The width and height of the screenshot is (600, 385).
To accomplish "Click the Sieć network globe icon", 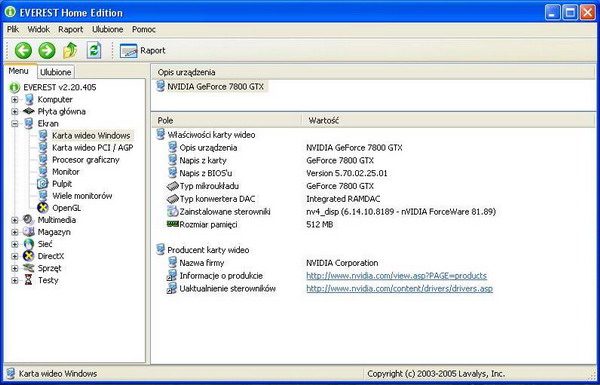I will (x=29, y=244).
